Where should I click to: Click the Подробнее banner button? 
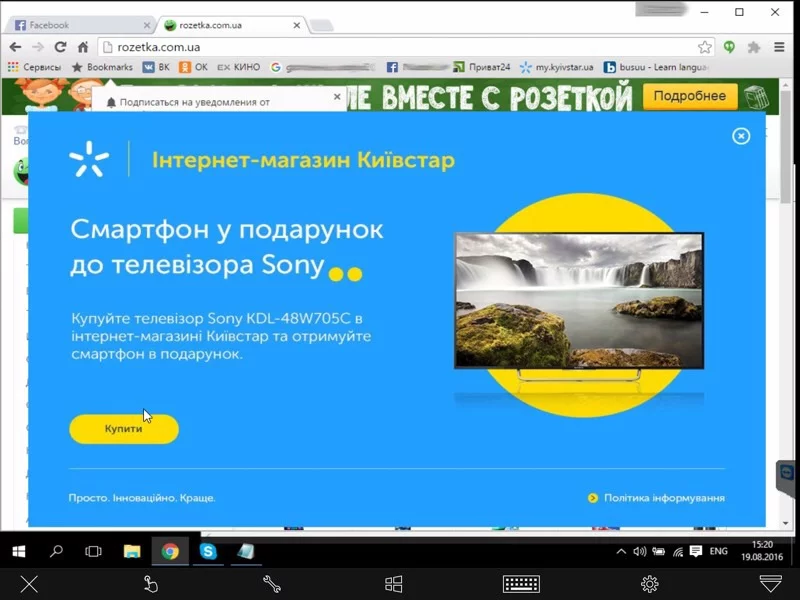click(690, 96)
